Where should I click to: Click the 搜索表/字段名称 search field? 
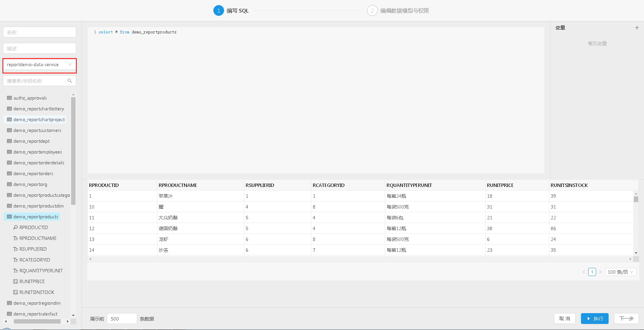(x=39, y=81)
